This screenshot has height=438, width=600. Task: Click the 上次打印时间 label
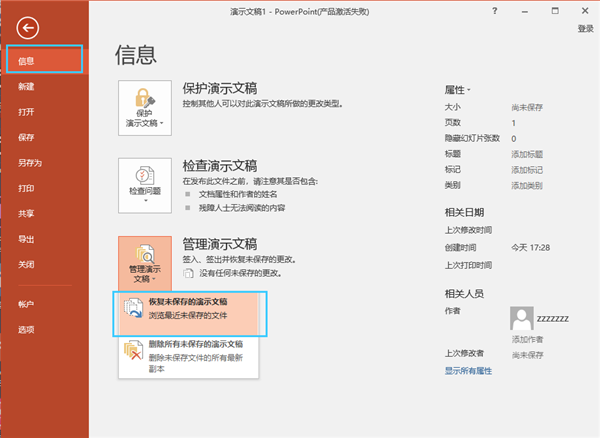pyautogui.click(x=468, y=265)
